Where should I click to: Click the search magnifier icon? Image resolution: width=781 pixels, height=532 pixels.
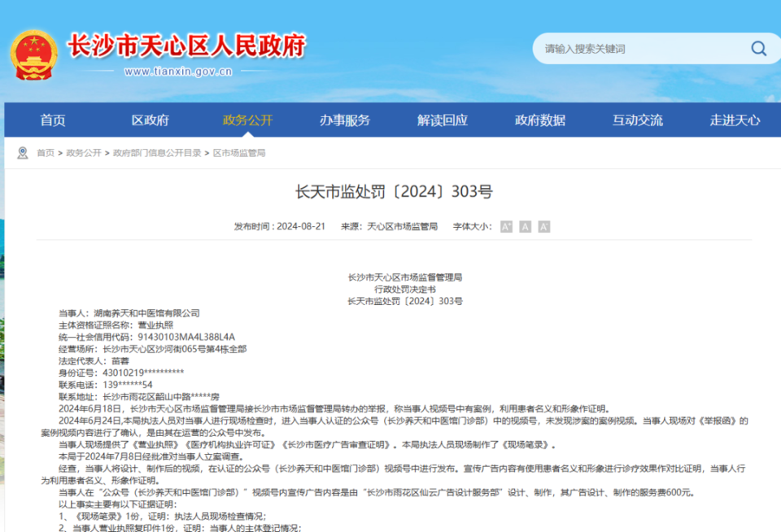tap(758, 48)
